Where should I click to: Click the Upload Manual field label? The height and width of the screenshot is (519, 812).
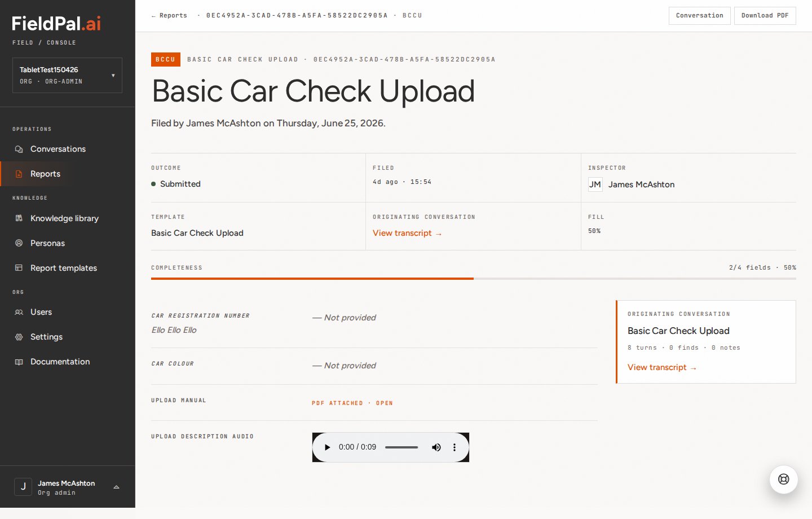179,401
